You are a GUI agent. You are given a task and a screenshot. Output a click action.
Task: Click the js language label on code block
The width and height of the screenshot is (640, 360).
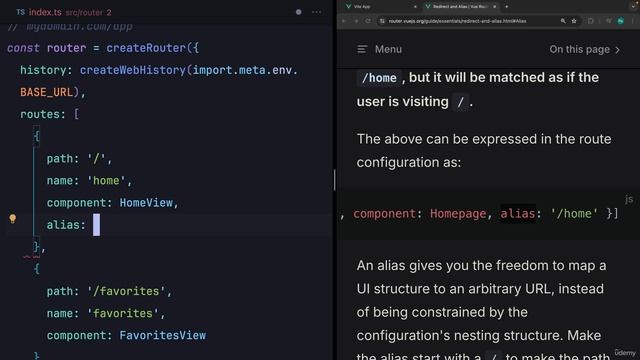pyautogui.click(x=629, y=199)
